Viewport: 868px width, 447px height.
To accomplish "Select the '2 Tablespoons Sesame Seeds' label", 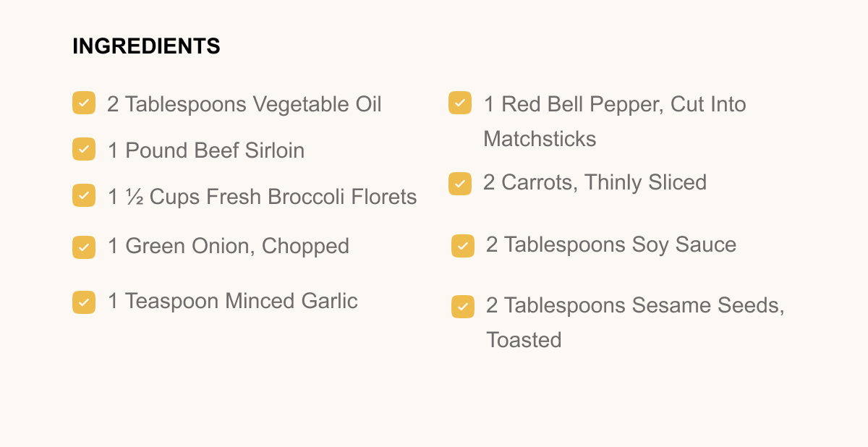I will tap(635, 305).
